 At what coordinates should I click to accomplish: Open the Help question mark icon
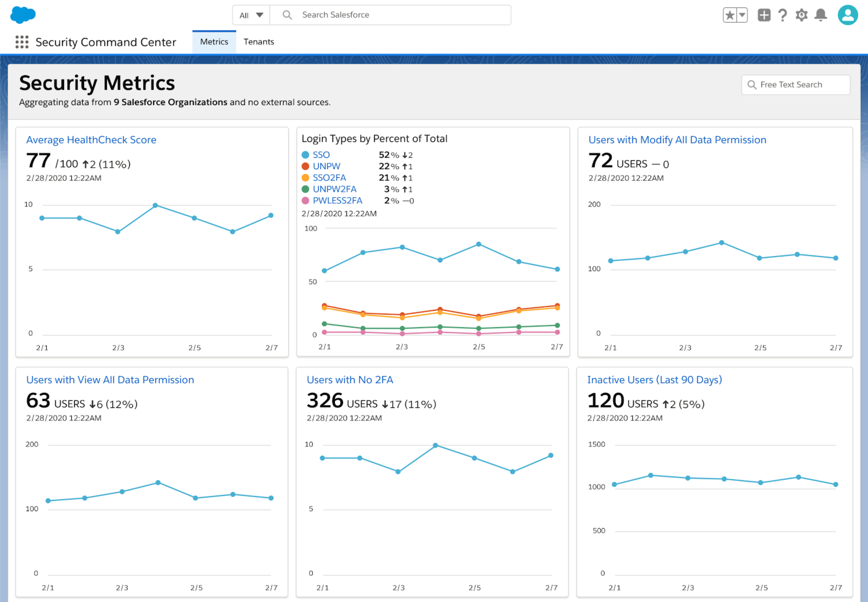pos(782,15)
